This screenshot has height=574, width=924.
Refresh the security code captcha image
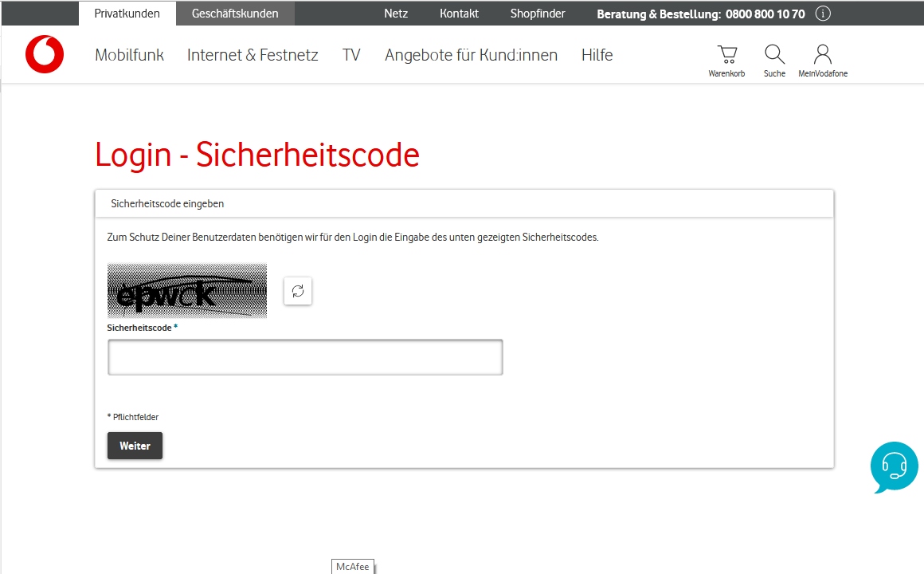coord(298,291)
